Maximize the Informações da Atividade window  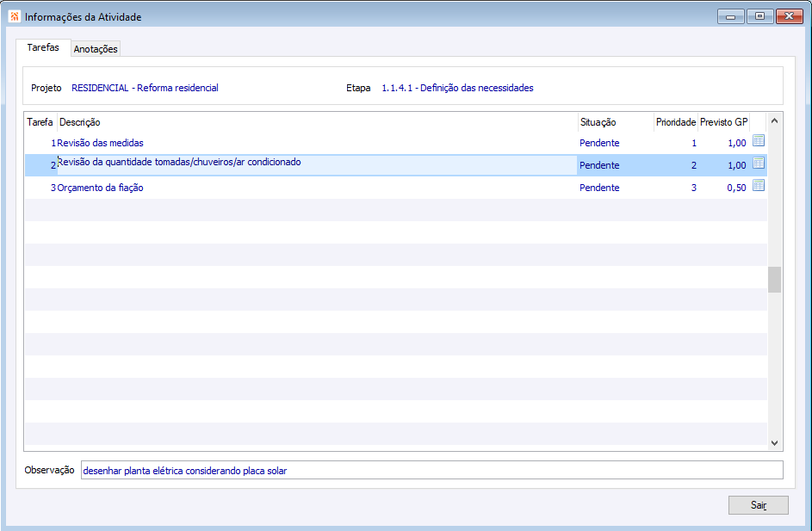pos(759,16)
